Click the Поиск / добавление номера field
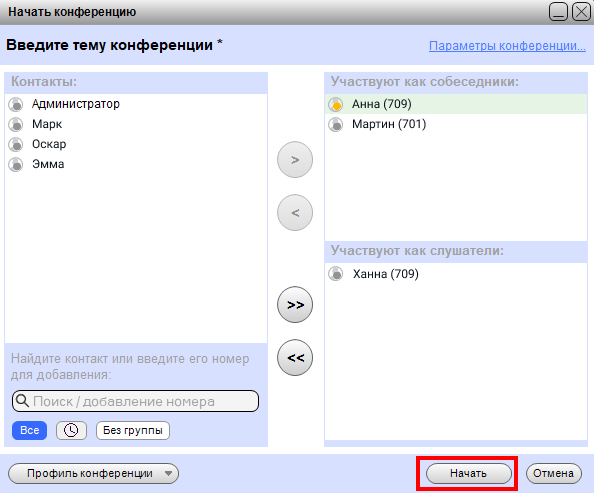Image resolution: width=594 pixels, height=493 pixels. click(x=136, y=401)
